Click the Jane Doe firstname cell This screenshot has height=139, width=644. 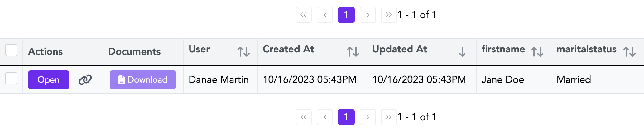point(502,80)
